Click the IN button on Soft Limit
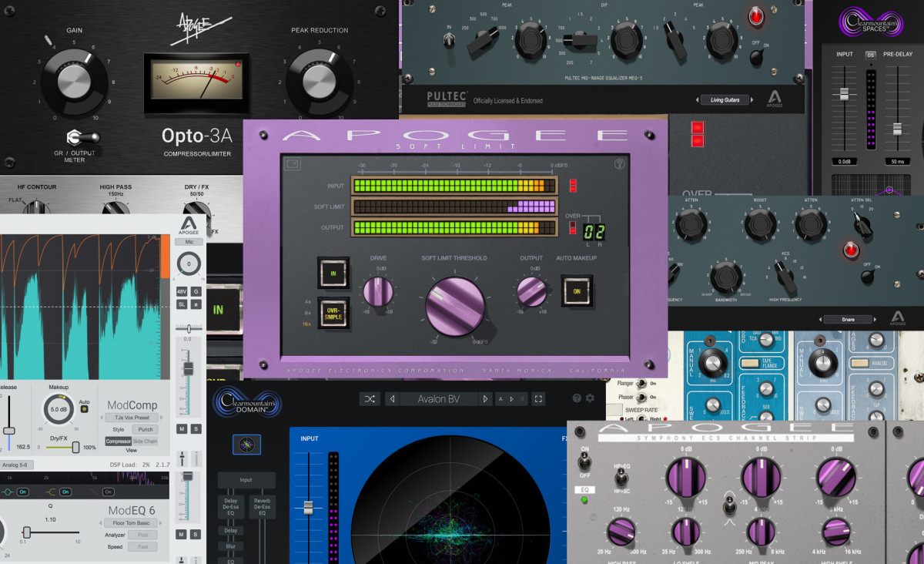 [333, 273]
